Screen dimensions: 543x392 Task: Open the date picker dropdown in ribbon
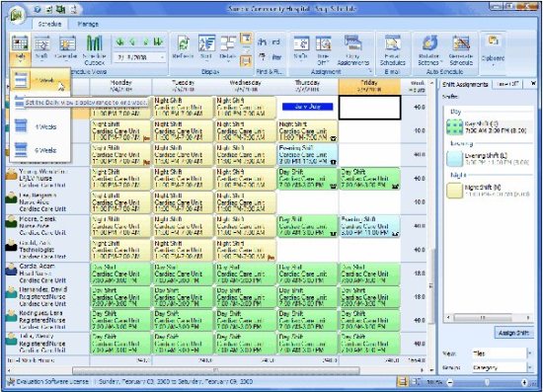coord(162,57)
